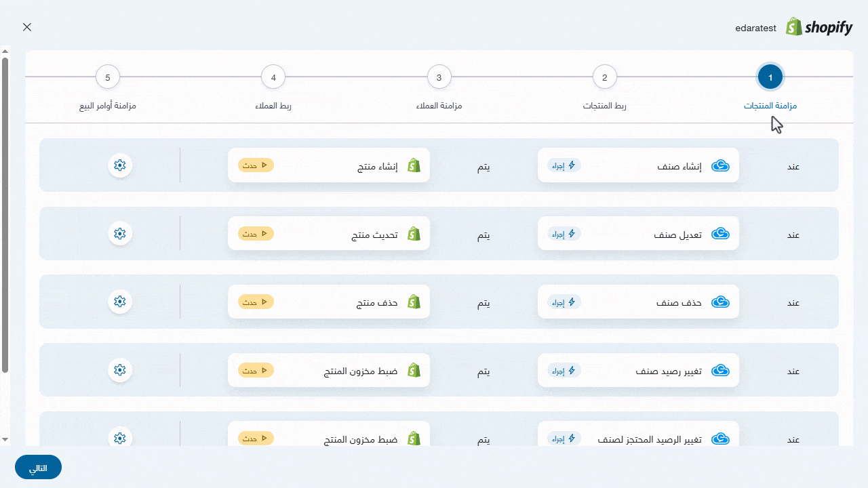Click عند text in تعديل صنف row
This screenshot has height=488, width=868.
coord(793,235)
